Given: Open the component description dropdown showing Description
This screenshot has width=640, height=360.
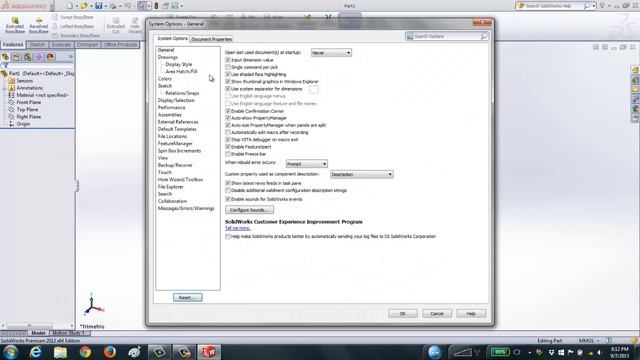Looking at the screenshot, I should (x=362, y=174).
